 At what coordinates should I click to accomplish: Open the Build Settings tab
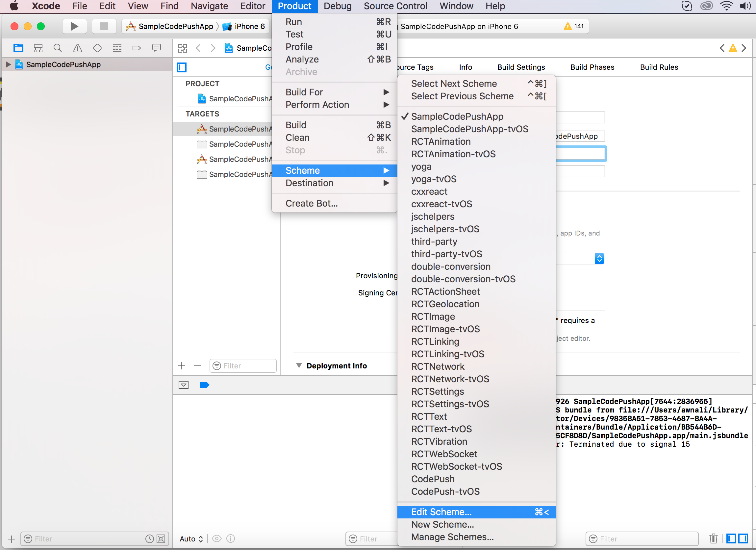click(x=521, y=67)
